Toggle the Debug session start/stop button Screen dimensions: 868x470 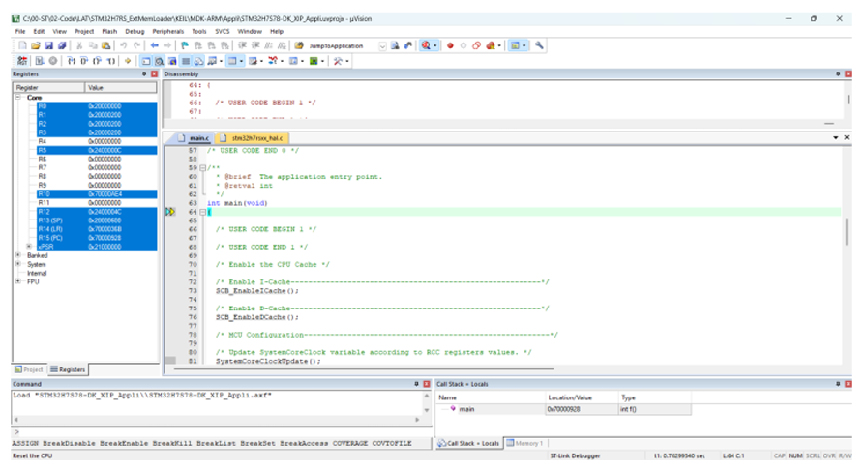coord(425,45)
